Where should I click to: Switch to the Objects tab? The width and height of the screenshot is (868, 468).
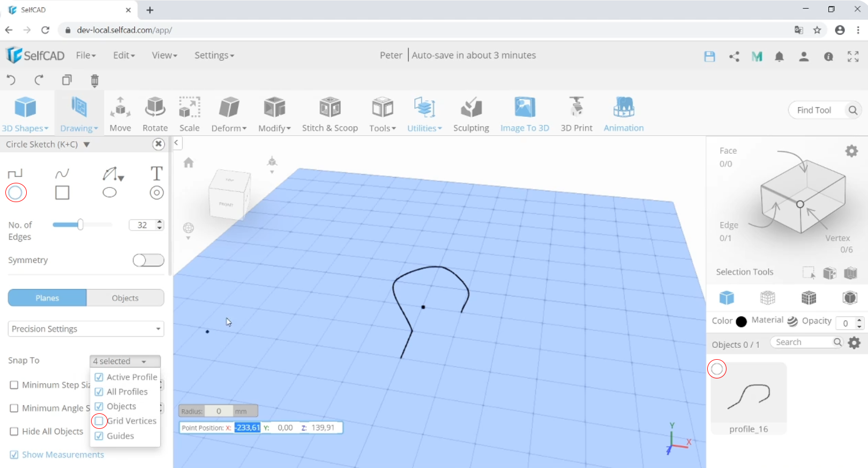[x=125, y=298]
